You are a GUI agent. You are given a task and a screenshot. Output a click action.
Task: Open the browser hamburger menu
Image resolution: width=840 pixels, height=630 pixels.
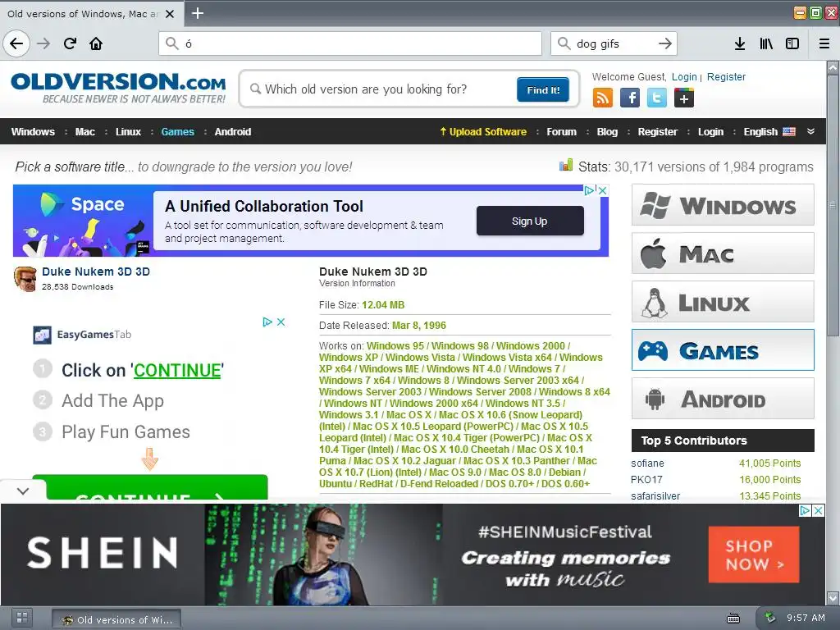pyautogui.click(x=824, y=43)
